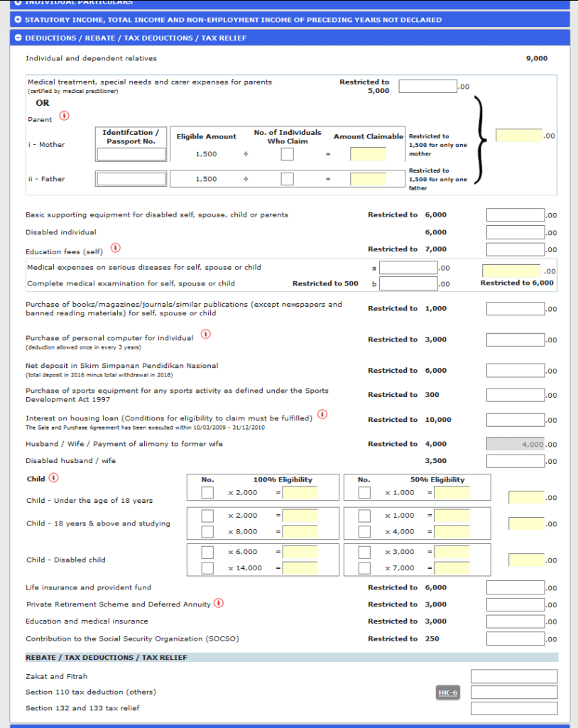578x728 pixels.
Task: Click the info icon next to Child
Action: pos(54,478)
